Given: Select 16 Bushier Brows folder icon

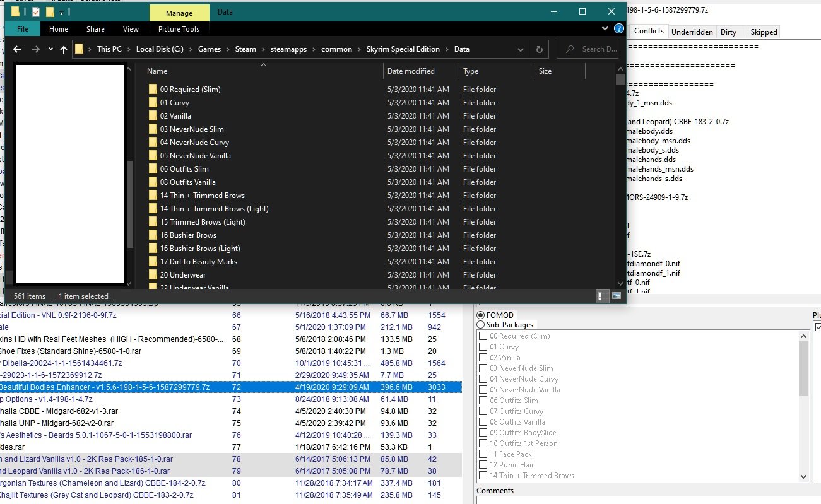Looking at the screenshot, I should [x=152, y=235].
